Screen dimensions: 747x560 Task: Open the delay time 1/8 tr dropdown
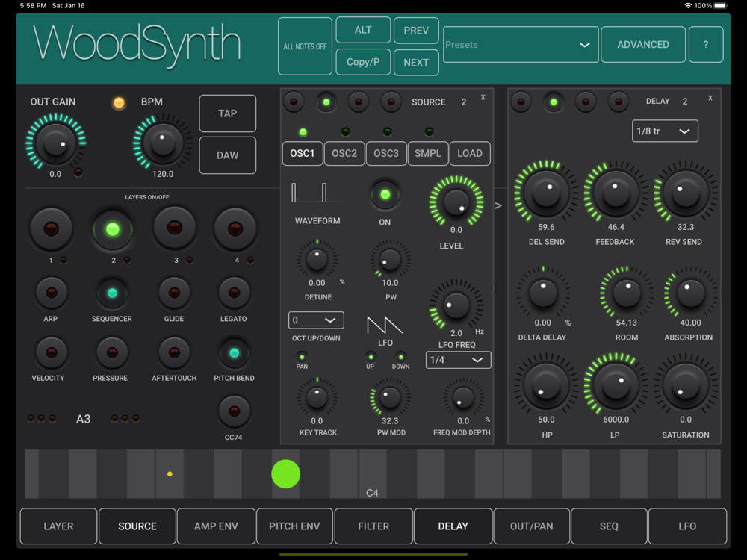665,131
